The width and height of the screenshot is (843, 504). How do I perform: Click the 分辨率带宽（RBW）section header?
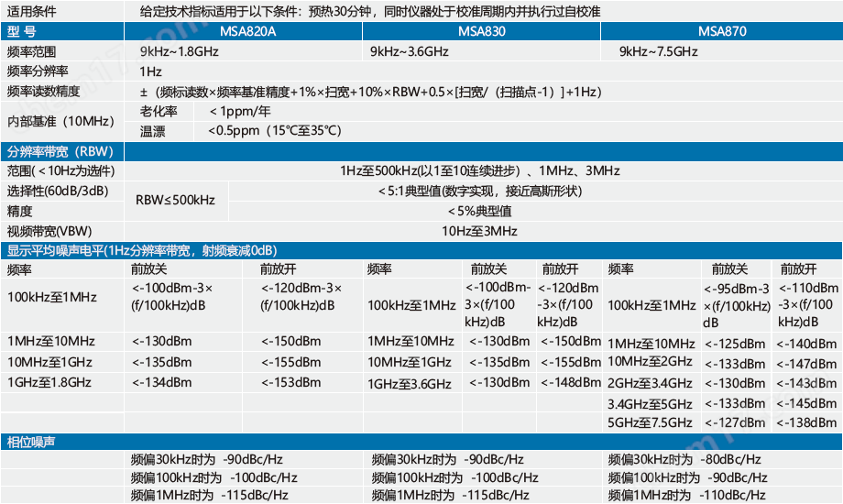[x=60, y=152]
